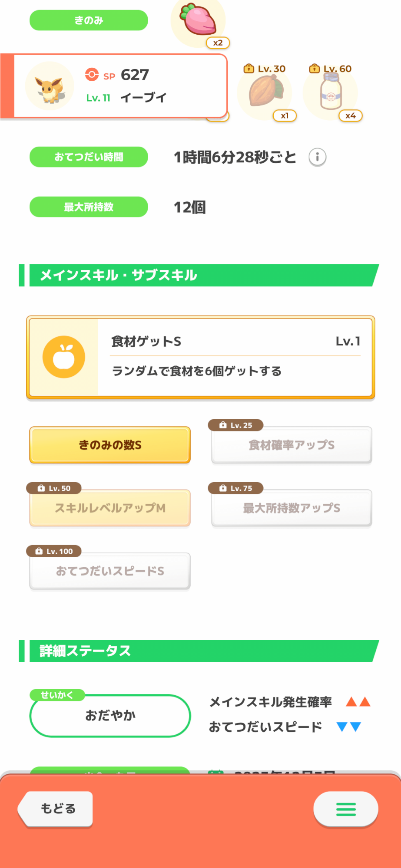Select the きのみの数S sub skill
The image size is (401, 868).
110,445
